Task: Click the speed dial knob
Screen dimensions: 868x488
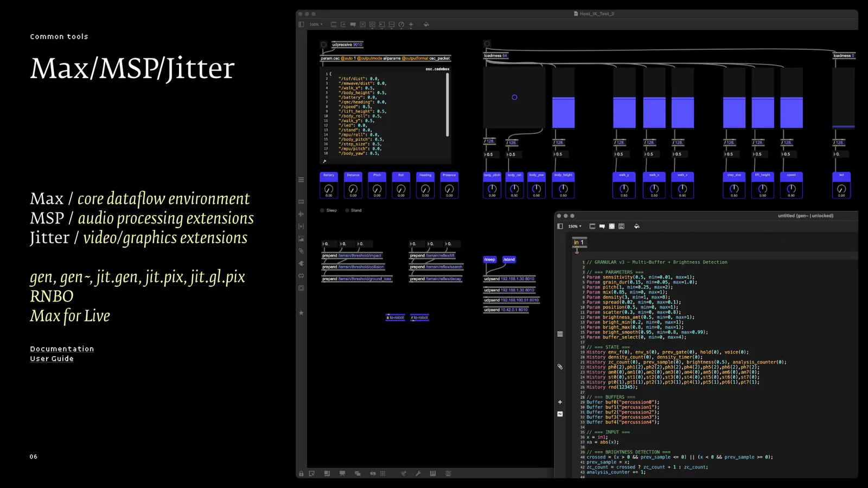Action: click(791, 189)
